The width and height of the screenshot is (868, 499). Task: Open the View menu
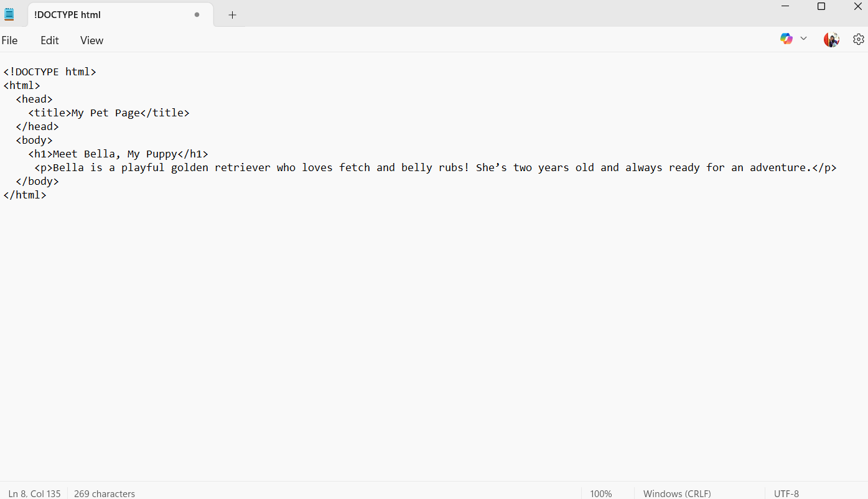(91, 40)
